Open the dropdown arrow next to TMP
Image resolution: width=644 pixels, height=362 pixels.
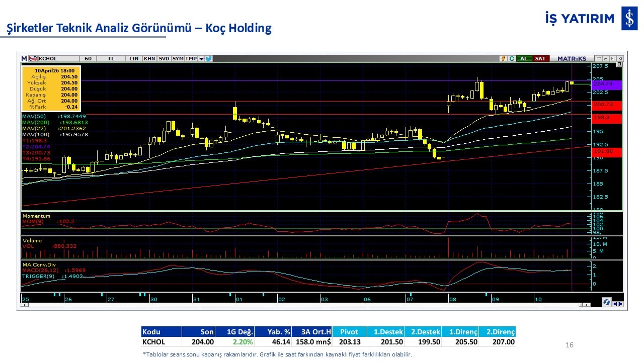(201, 59)
